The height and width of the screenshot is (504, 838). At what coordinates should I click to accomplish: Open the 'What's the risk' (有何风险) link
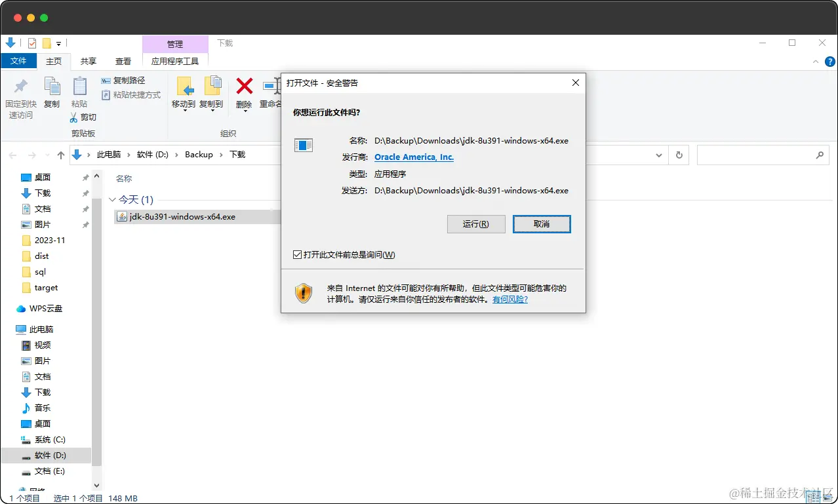(x=510, y=300)
